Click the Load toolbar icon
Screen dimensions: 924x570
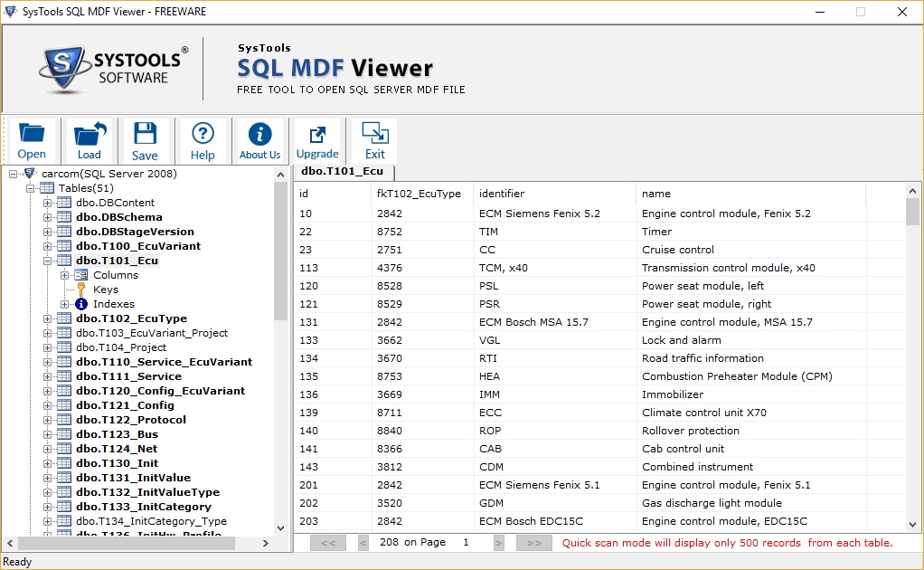pos(89,134)
